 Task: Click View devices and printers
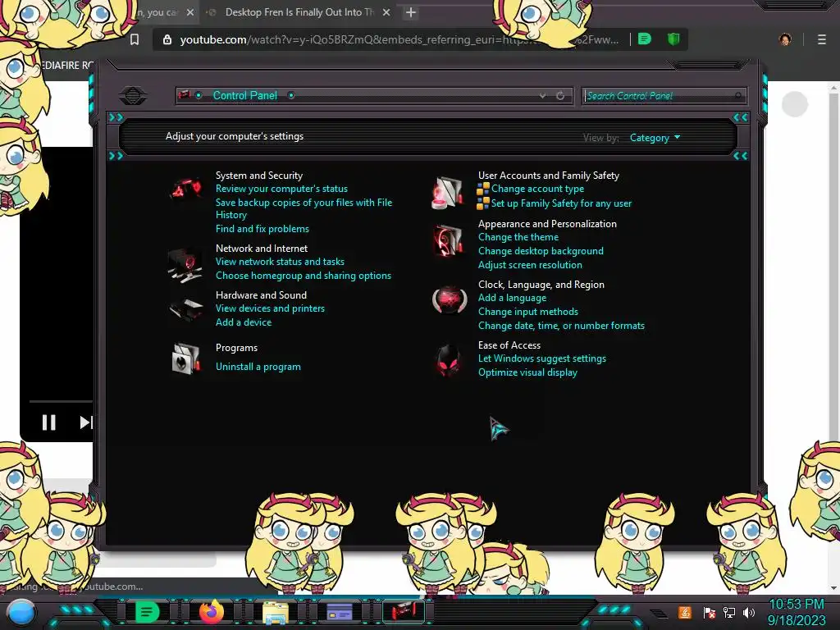pyautogui.click(x=271, y=308)
